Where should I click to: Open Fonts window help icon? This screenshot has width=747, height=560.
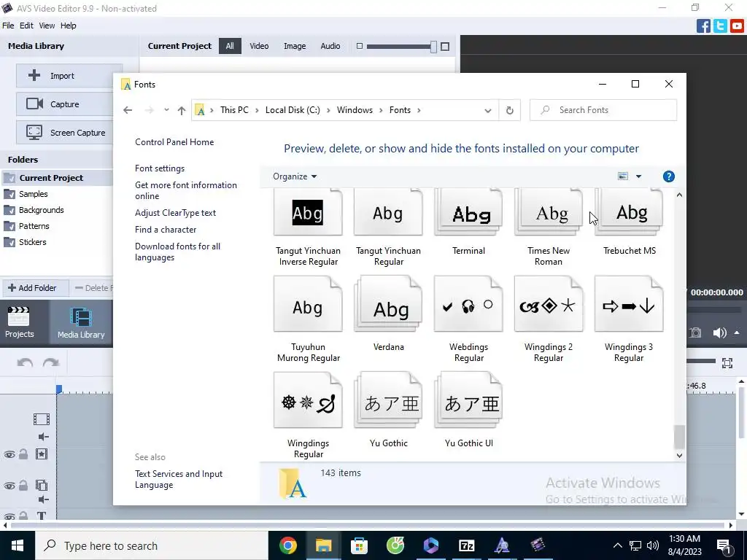(669, 176)
